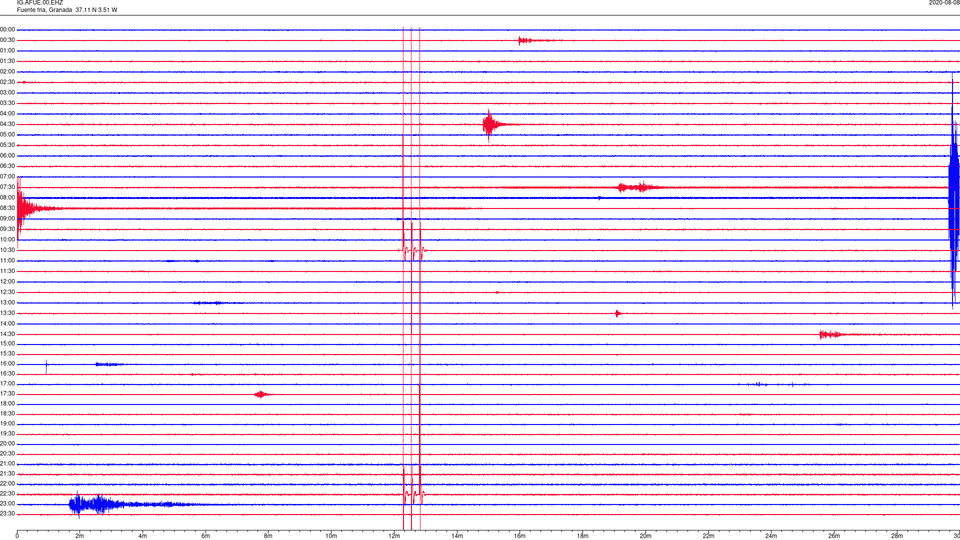This screenshot has height=540, width=960.
Task: Click the "22m" axis tick label
Action: coord(708,536)
